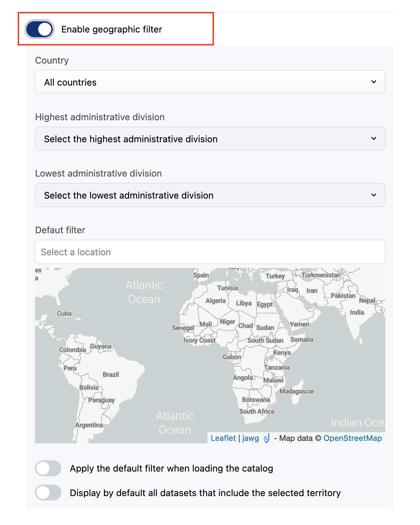Expand the Lowest administrative division dropdown
Screen dimensions: 420x525
point(210,195)
